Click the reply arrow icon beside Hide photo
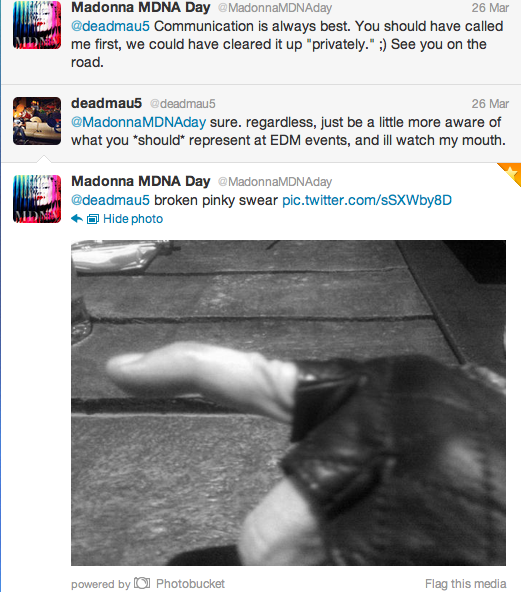521x592 pixels. [77, 219]
